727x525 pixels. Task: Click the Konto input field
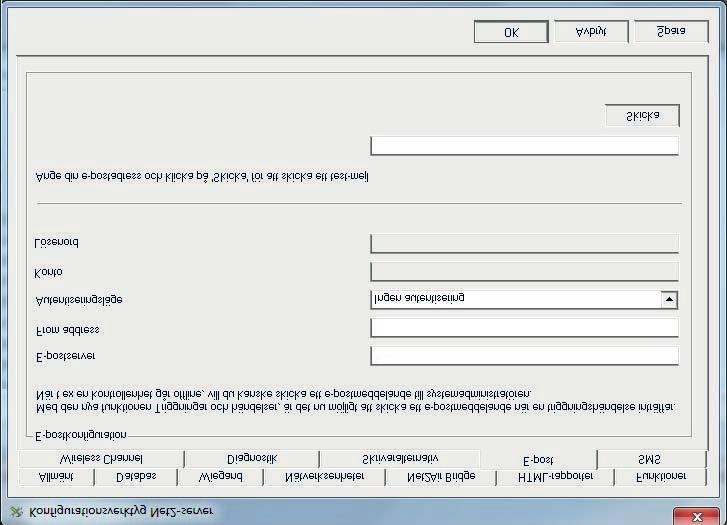524,271
